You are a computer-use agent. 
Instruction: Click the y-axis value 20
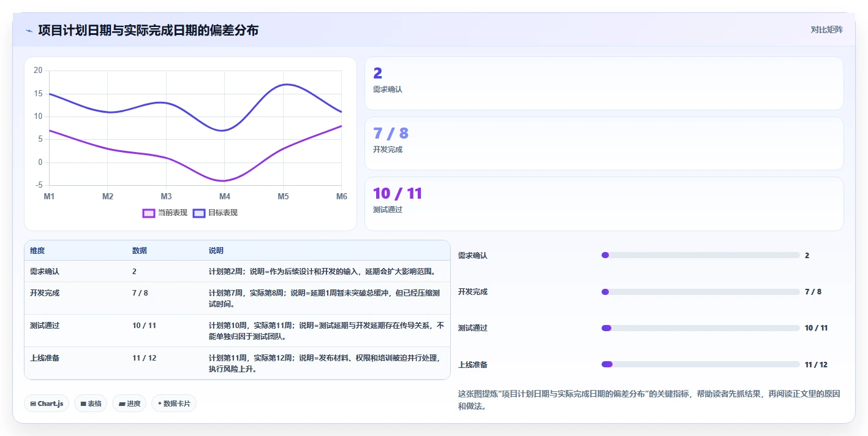point(38,71)
